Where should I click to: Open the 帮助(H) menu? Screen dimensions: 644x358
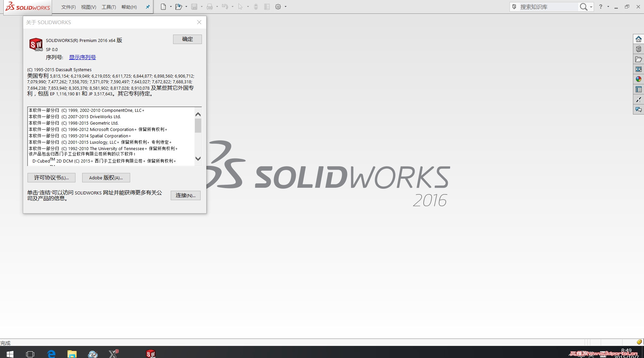pos(129,7)
